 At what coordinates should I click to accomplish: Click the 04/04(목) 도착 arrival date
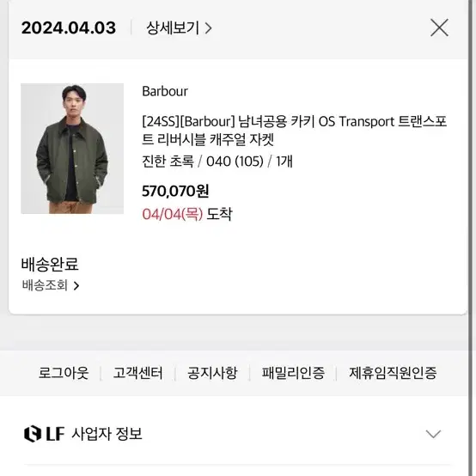pos(187,214)
